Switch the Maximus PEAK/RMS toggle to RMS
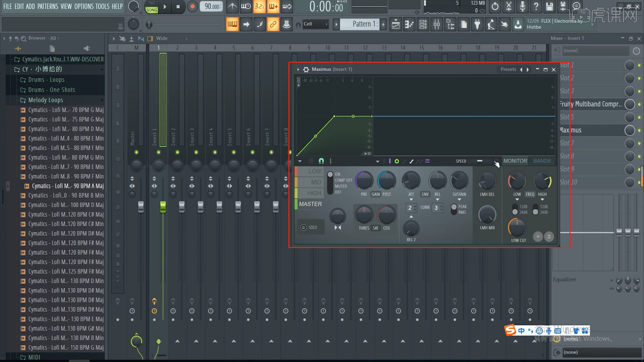 454,213
